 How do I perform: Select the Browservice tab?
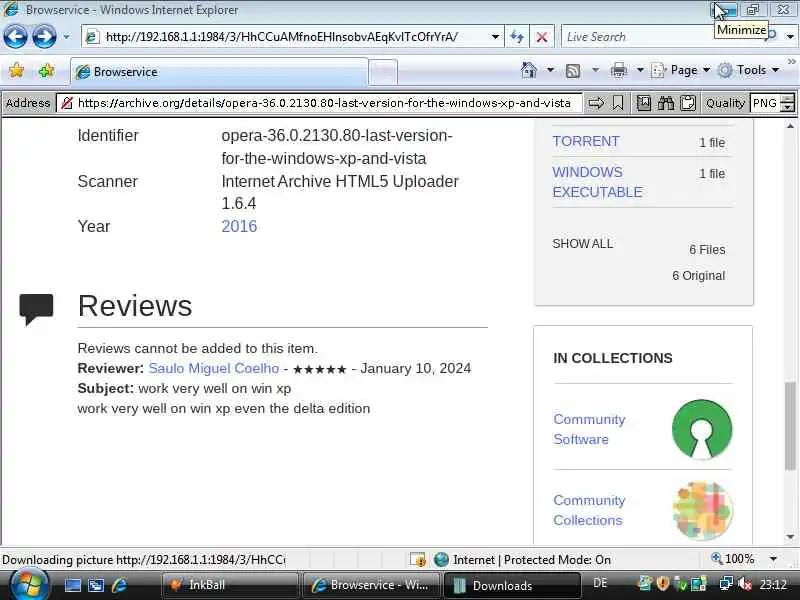click(x=219, y=71)
